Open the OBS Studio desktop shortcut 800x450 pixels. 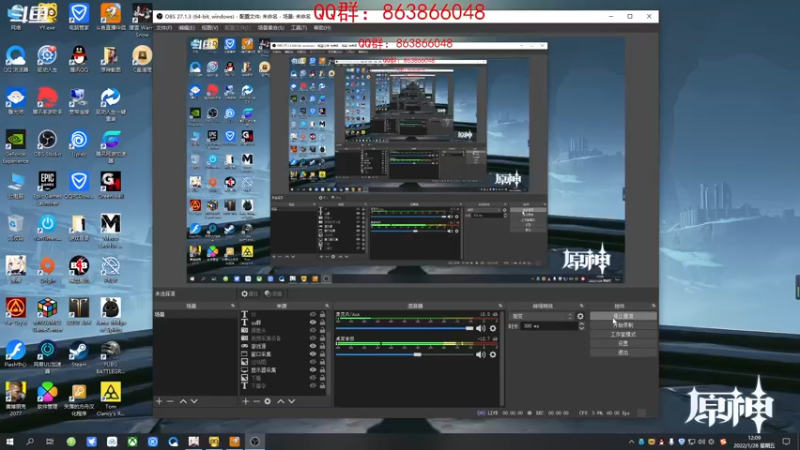coord(47,143)
